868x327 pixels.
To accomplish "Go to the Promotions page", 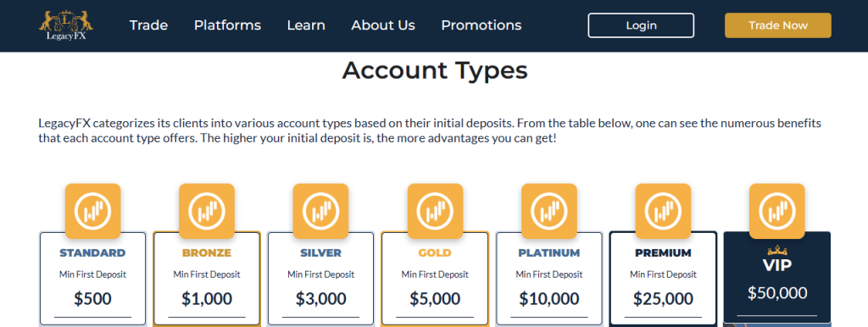I will (x=481, y=25).
